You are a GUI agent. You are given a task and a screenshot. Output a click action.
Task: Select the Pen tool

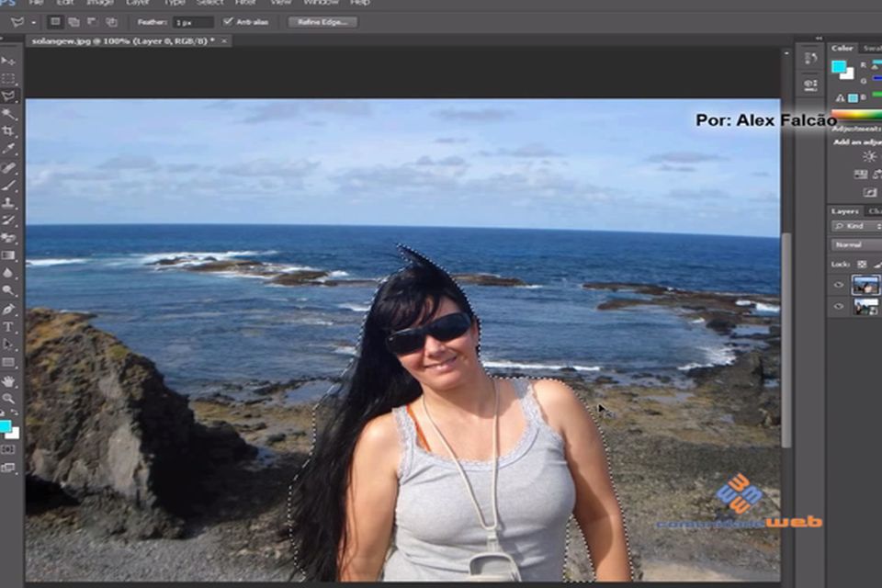(8, 309)
